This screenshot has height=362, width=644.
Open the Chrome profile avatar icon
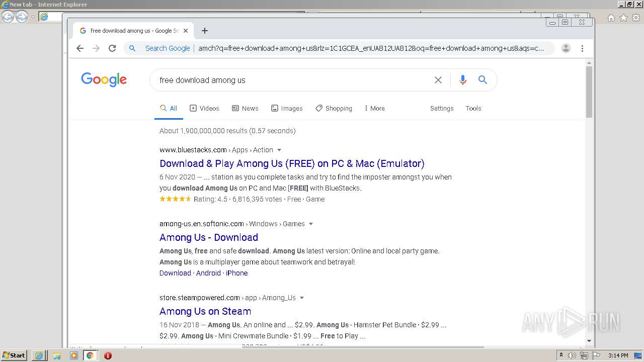[566, 48]
